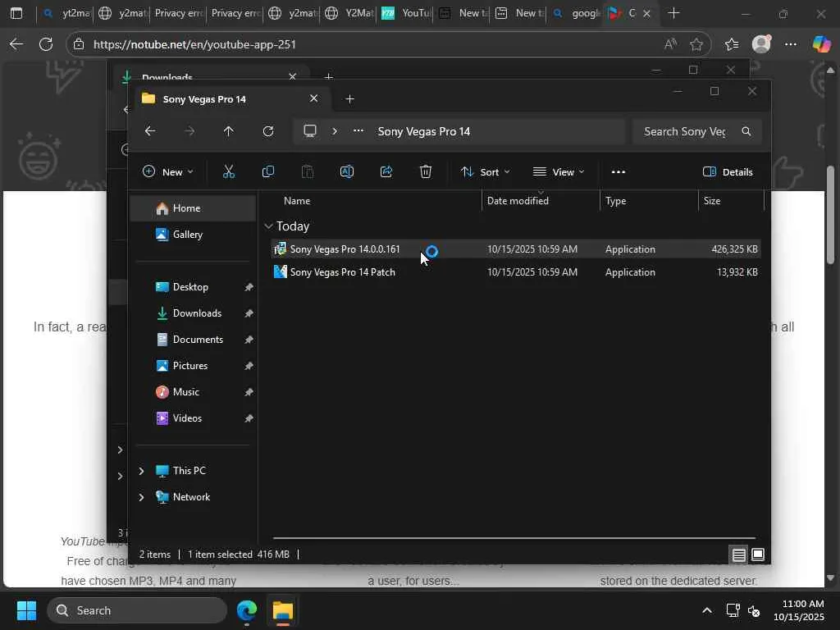Viewport: 840px width, 630px height.
Task: Sort by the Type column header
Action: tap(615, 201)
